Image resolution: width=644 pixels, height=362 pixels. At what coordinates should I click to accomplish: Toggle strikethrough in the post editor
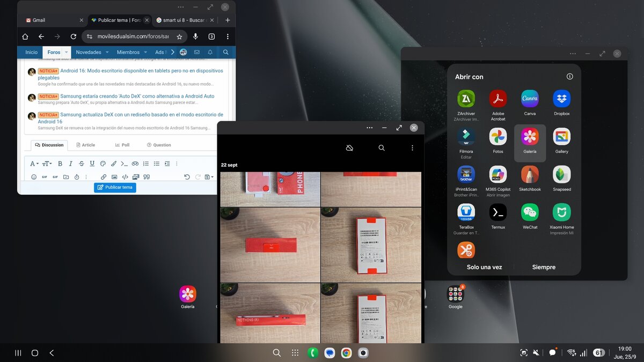(82, 164)
